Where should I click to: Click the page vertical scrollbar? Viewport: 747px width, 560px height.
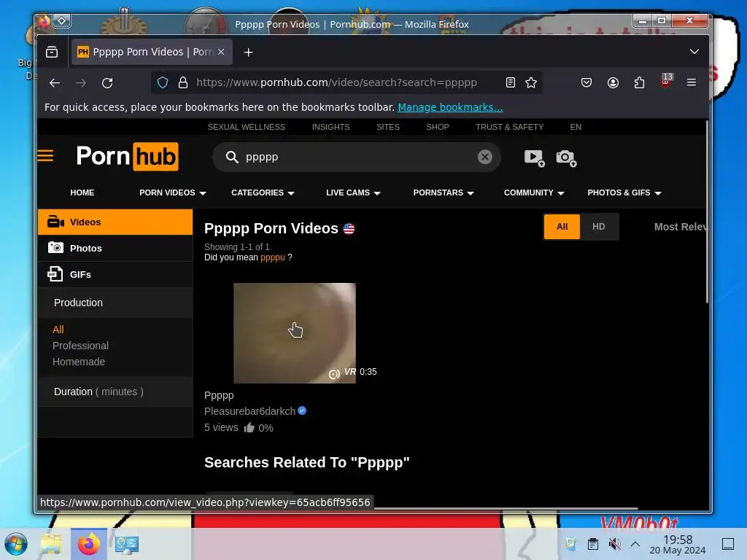[707, 212]
